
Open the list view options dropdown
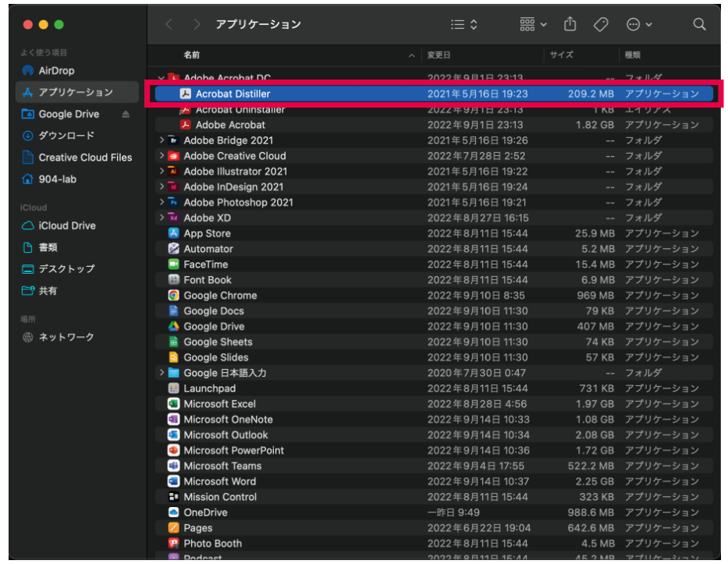click(464, 25)
